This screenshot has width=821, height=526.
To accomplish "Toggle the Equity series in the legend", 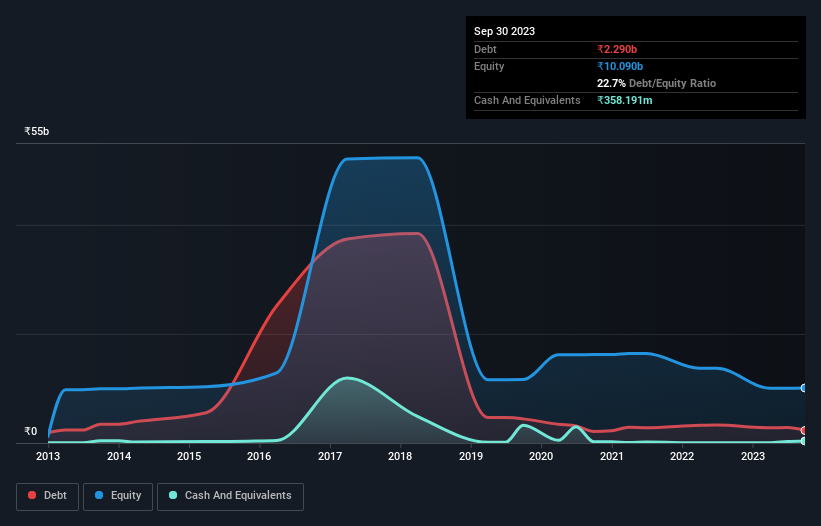I will 118,496.
